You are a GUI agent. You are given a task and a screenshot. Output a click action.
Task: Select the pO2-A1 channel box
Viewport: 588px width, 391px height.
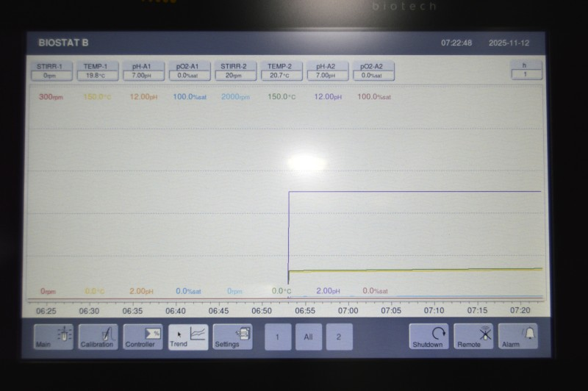[x=189, y=71]
